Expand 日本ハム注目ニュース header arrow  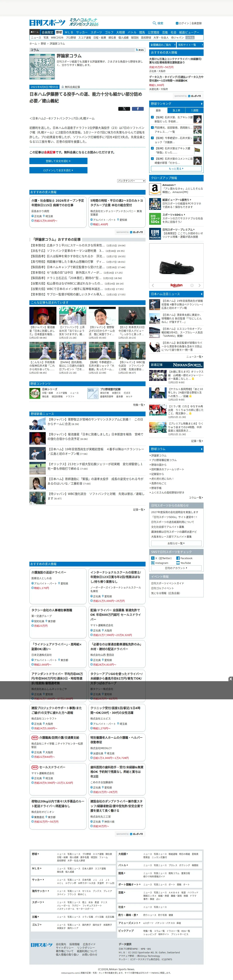(201, 294)
